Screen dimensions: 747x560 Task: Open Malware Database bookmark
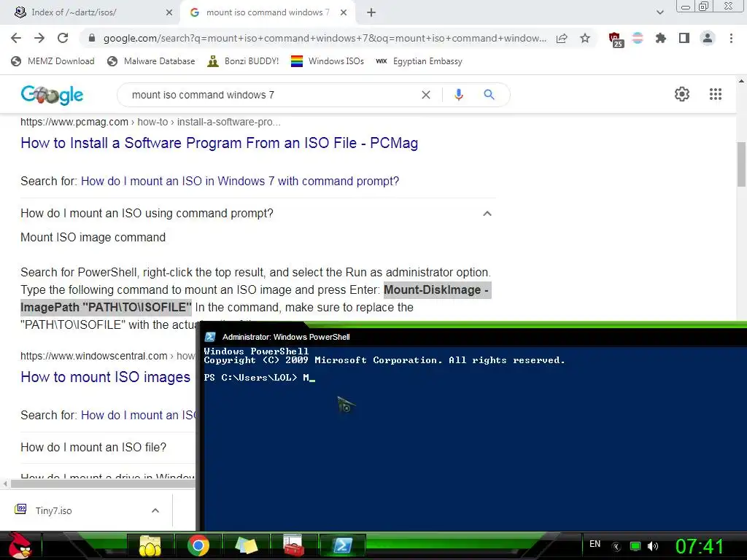point(151,61)
